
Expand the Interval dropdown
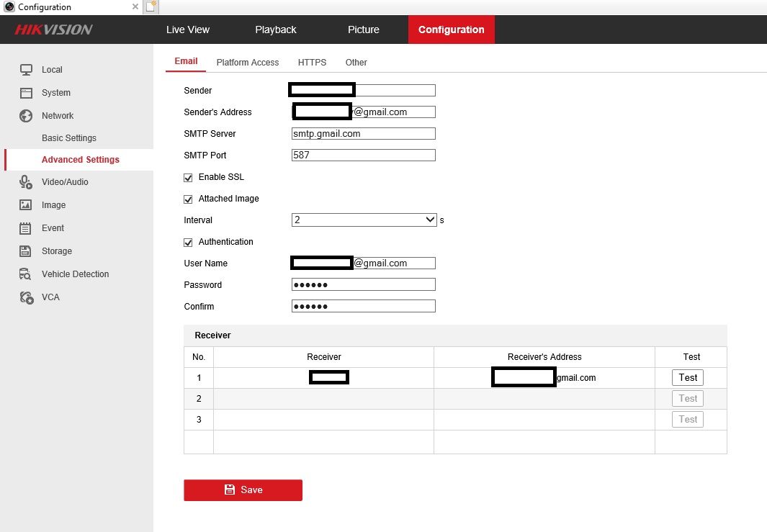click(x=364, y=220)
